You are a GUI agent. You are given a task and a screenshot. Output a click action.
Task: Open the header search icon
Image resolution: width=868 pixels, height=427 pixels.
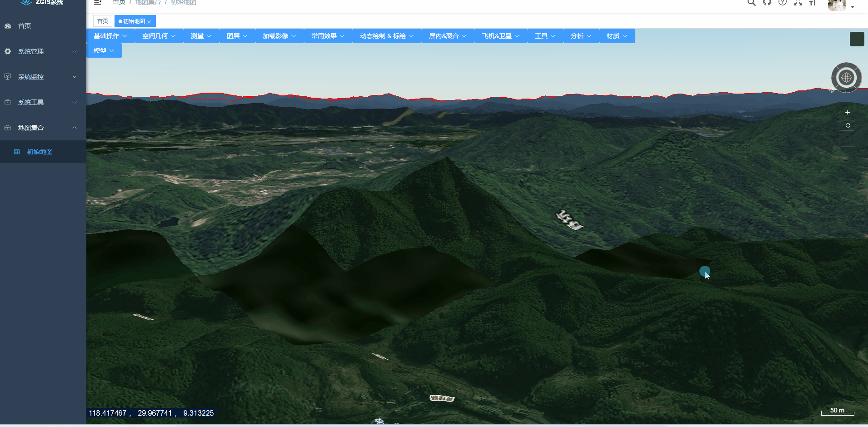pyautogui.click(x=752, y=2)
